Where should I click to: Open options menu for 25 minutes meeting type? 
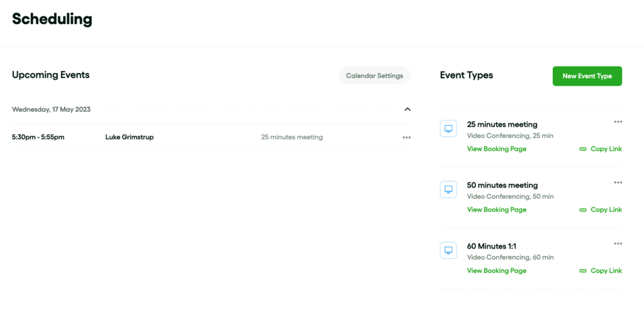click(x=618, y=122)
